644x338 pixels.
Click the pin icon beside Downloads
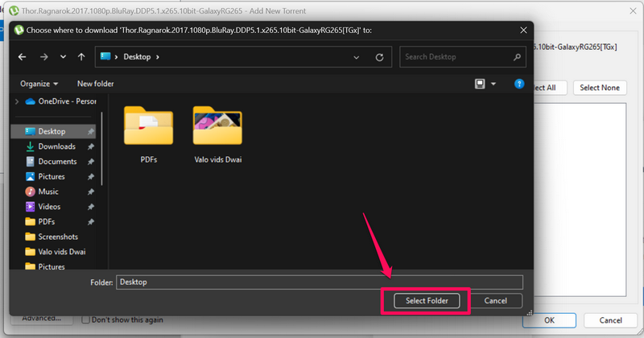pyautogui.click(x=91, y=146)
